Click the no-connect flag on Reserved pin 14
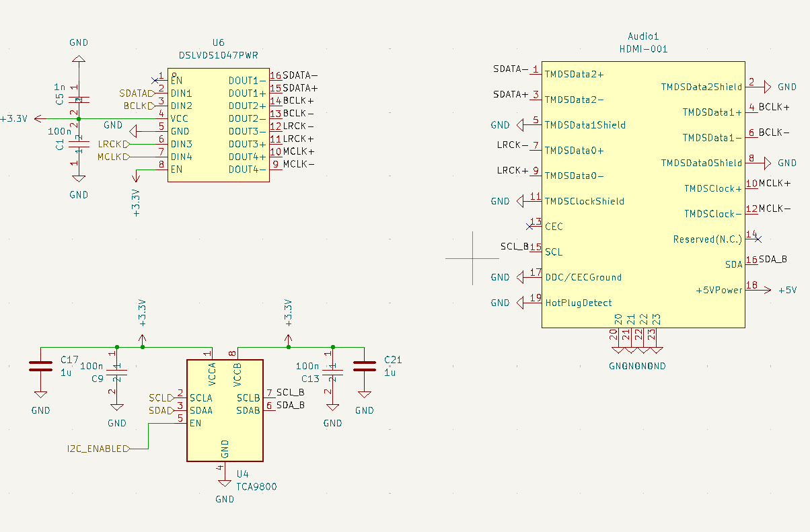 758,239
